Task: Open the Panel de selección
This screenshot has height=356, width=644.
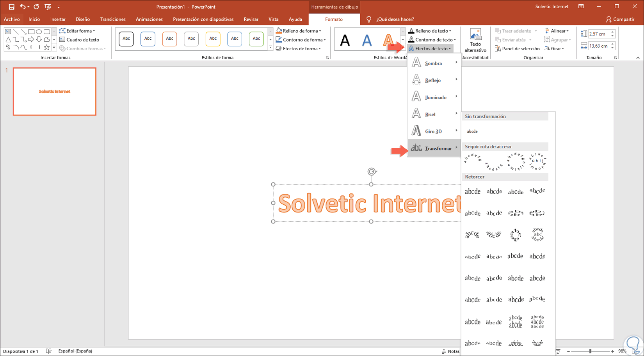Action: [x=517, y=49]
